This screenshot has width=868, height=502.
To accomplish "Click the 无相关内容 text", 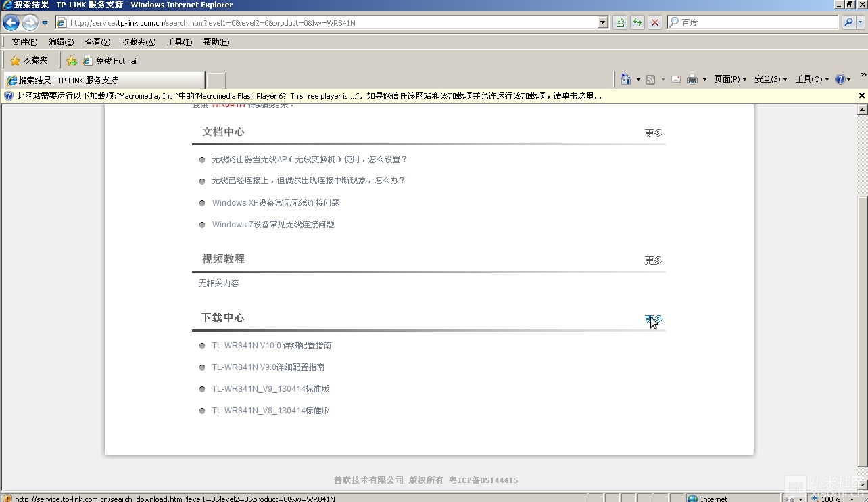I will pos(218,283).
